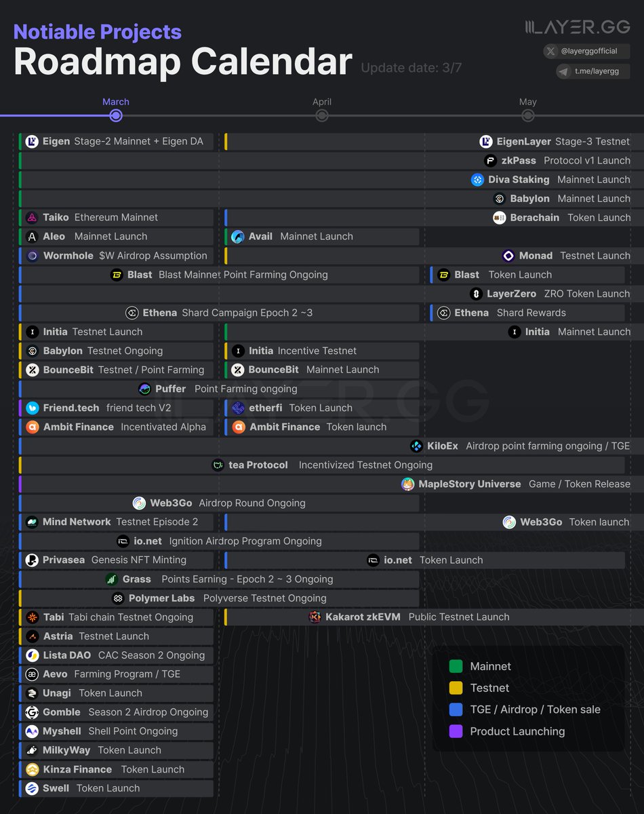Click the io.net icon on Token Launch entry

coord(373,560)
